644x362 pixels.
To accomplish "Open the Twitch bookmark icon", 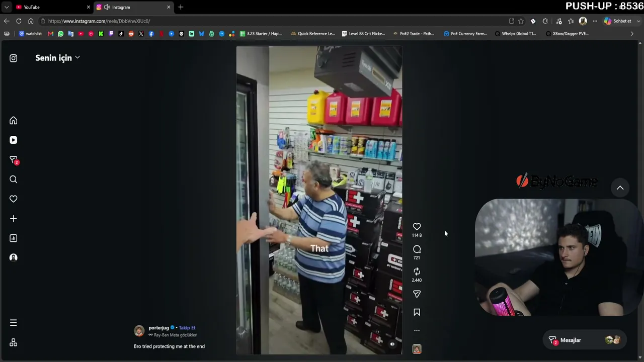I will click(x=111, y=34).
